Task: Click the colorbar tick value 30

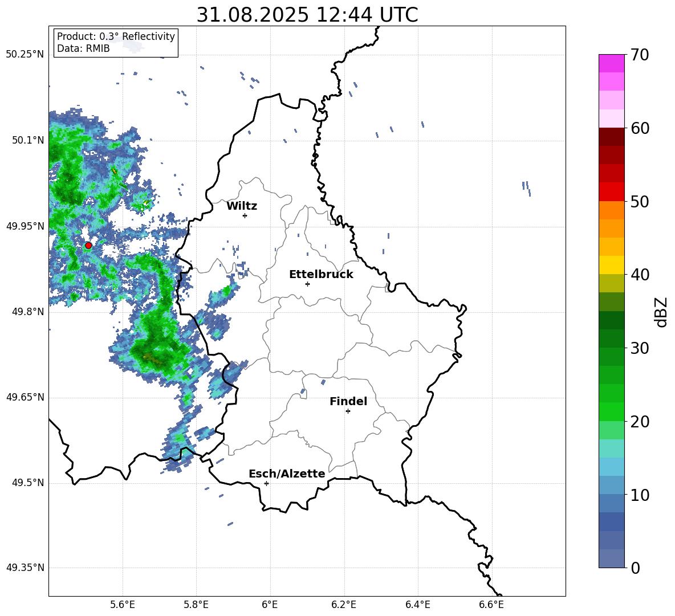Action: tap(640, 348)
